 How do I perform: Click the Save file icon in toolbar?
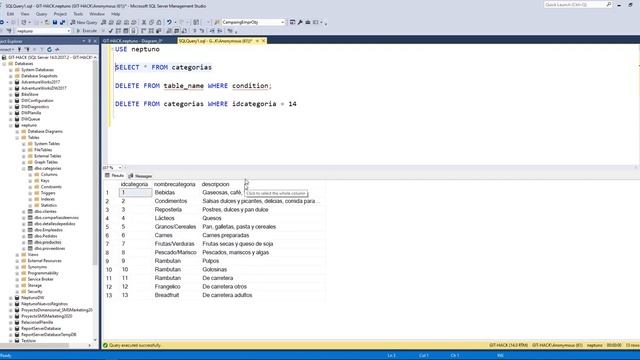[55, 22]
